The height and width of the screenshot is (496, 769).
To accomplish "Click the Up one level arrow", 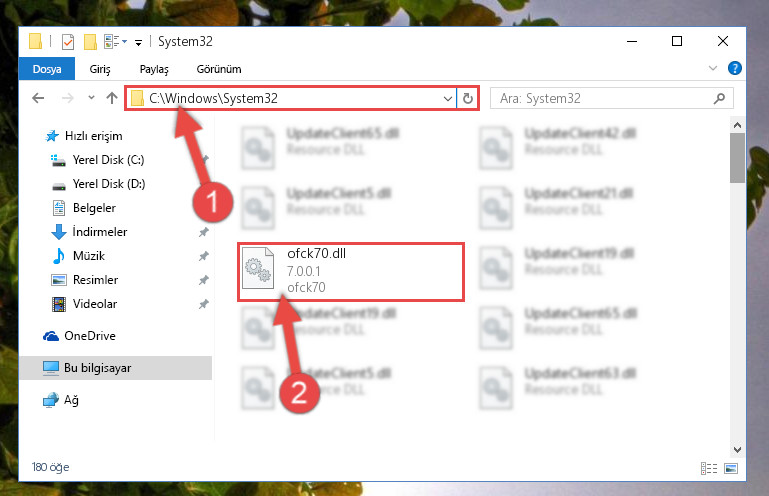I will (112, 98).
